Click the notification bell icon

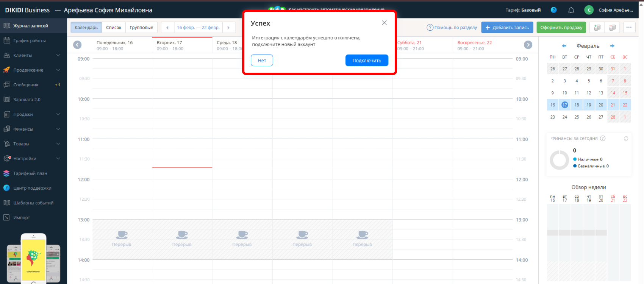click(x=571, y=10)
